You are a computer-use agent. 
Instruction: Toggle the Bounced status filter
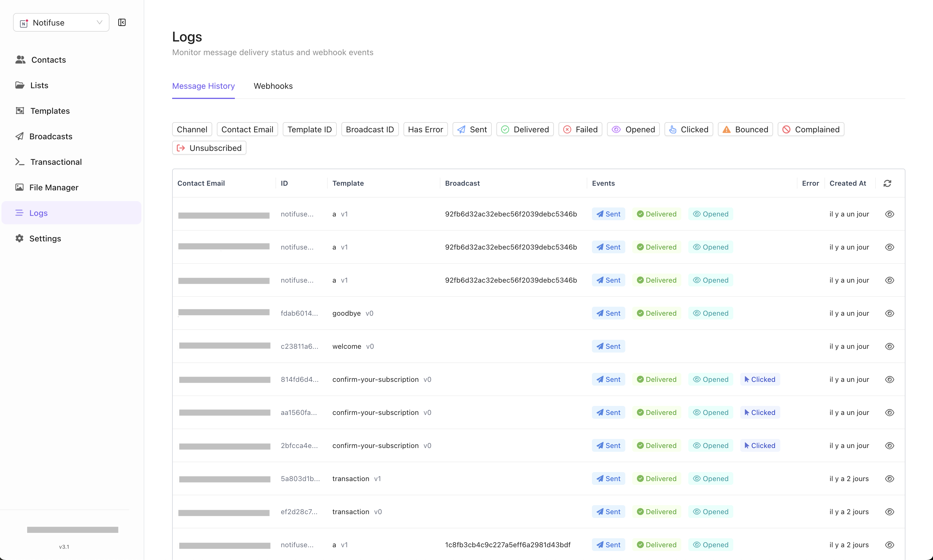pos(745,129)
